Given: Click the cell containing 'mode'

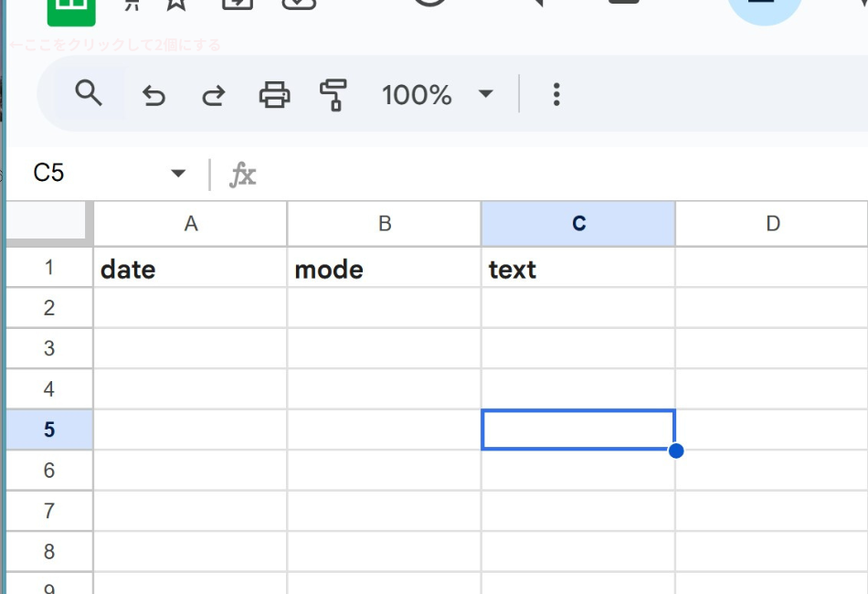Looking at the screenshot, I should (384, 268).
